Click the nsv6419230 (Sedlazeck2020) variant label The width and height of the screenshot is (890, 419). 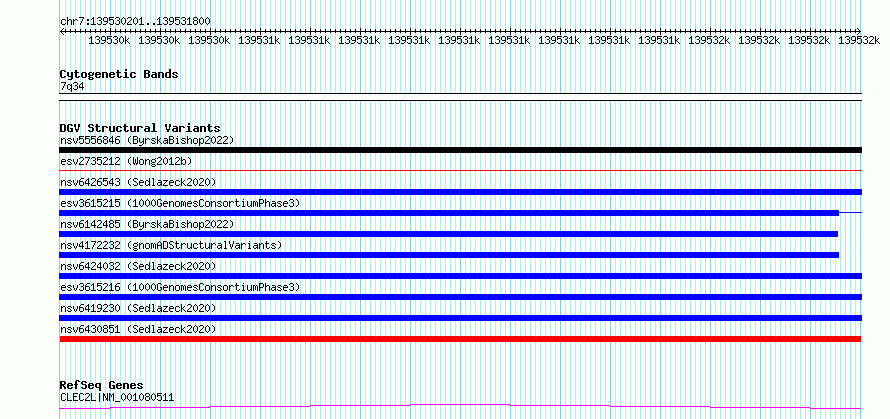pos(138,308)
